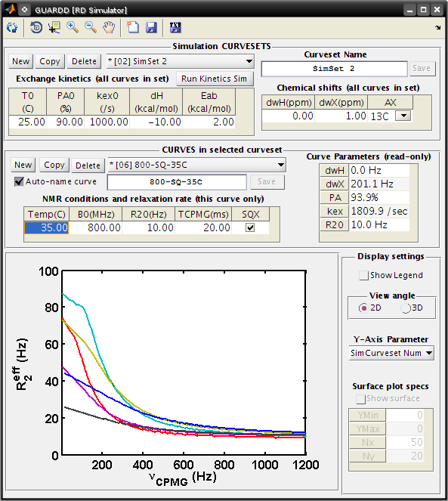The height and width of the screenshot is (501, 448).
Task: Click Run Kinetics Sim button
Action: pyautogui.click(x=215, y=79)
